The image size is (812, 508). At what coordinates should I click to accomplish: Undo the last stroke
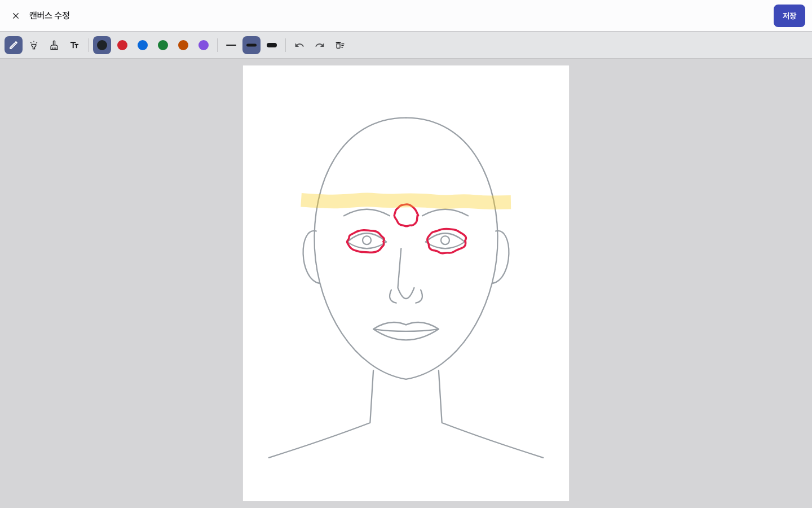click(299, 45)
